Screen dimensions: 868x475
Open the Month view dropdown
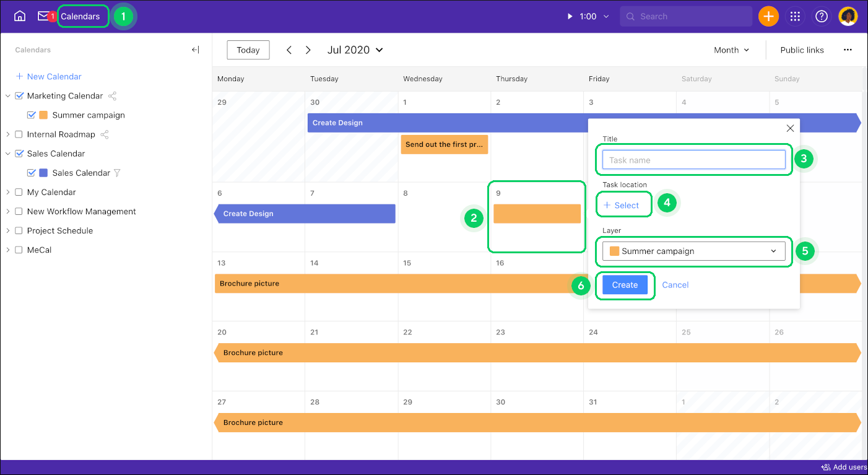click(x=731, y=50)
